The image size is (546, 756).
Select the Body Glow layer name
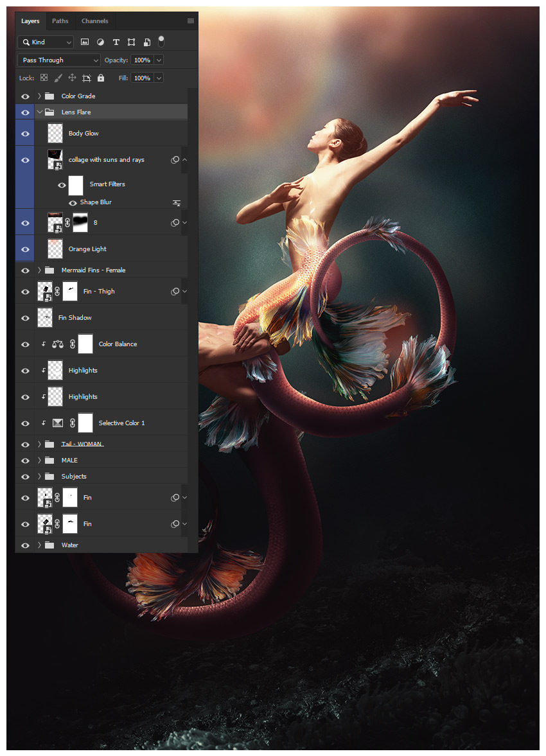(x=84, y=133)
